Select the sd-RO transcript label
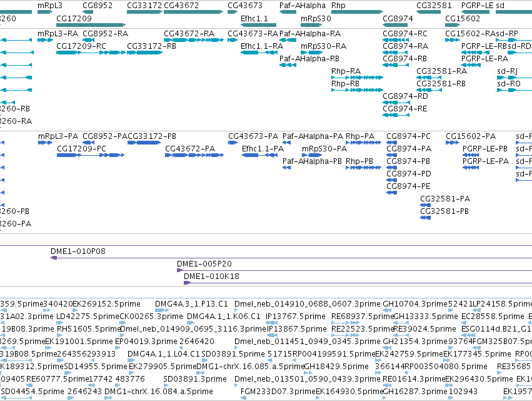Viewport: 532px width, 401px height. [509, 84]
